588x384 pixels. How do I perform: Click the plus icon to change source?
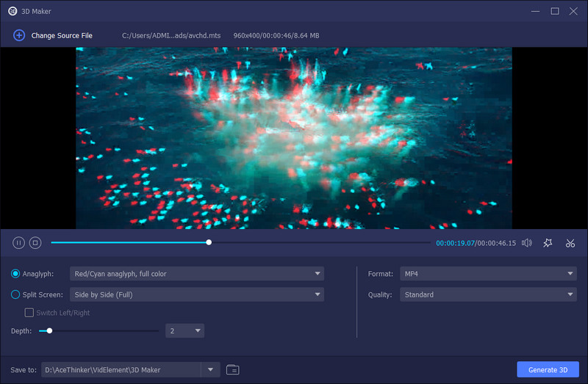[x=19, y=35]
